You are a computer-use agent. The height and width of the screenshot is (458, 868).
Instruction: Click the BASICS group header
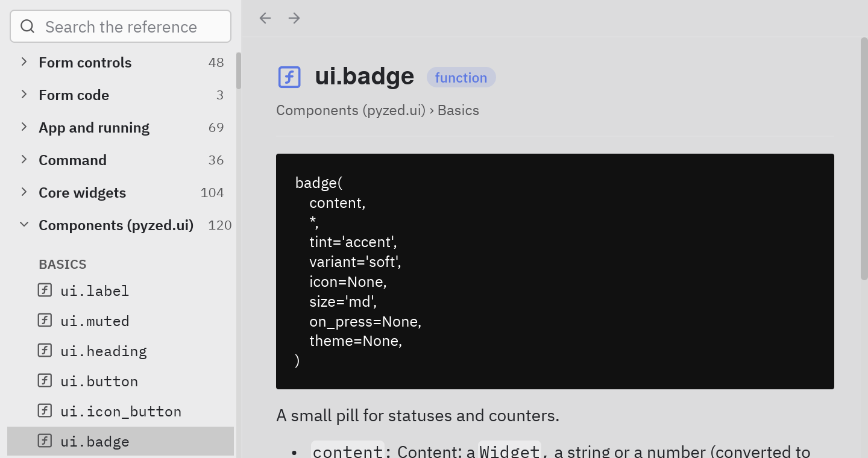pos(63,264)
